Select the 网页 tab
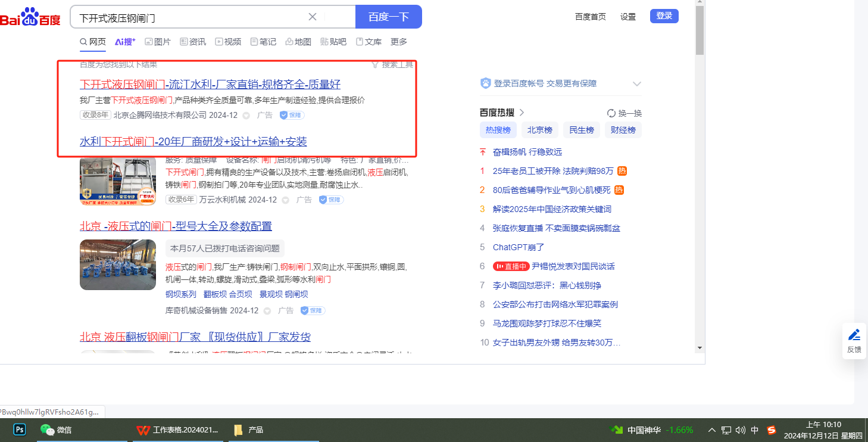Image resolution: width=868 pixels, height=442 pixels. coord(93,42)
